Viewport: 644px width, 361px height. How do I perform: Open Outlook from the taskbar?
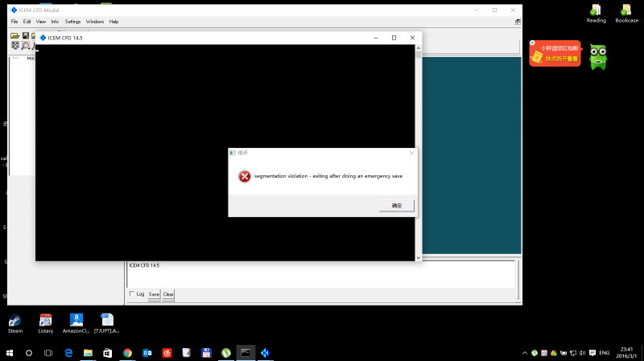click(147, 353)
